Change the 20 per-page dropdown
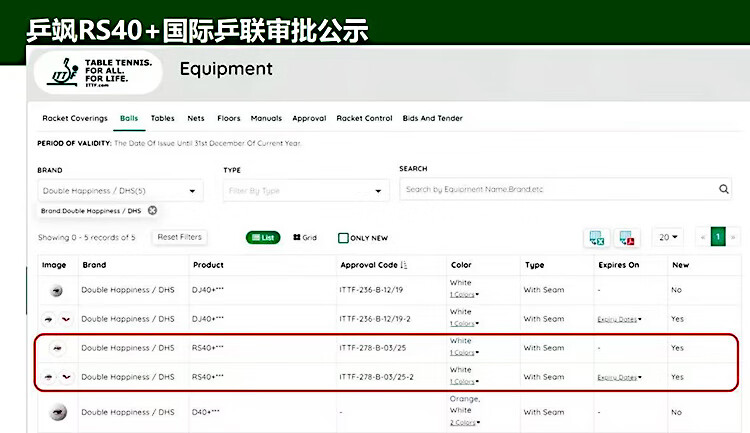Screen dimensions: 750x433 point(669,237)
